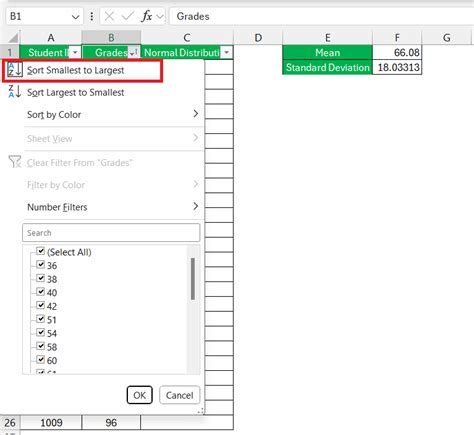
Task: Click the confirm entry checkmark icon
Action: (x=127, y=16)
